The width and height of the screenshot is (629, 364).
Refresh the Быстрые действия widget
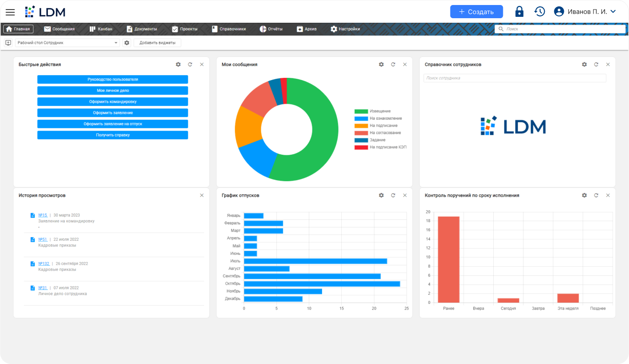190,65
